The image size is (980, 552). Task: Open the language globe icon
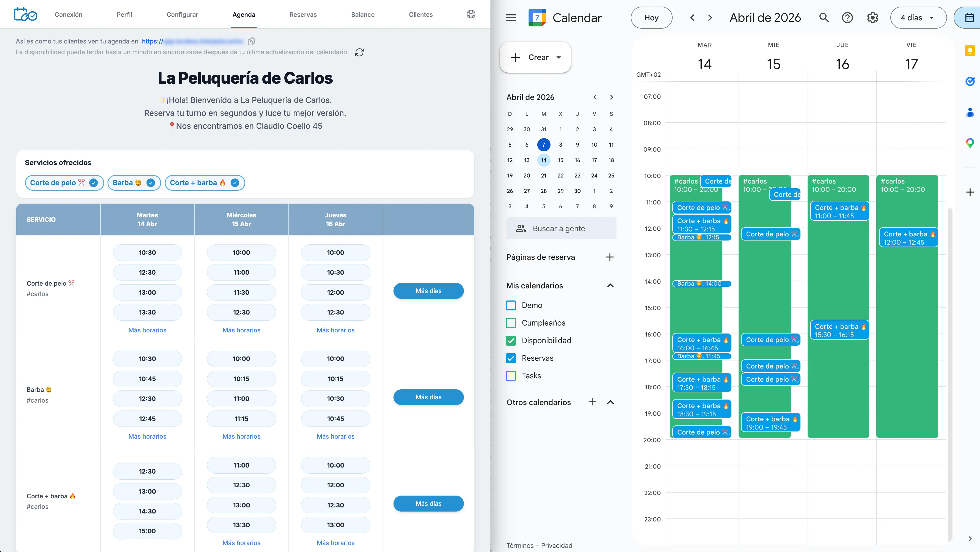(x=470, y=15)
